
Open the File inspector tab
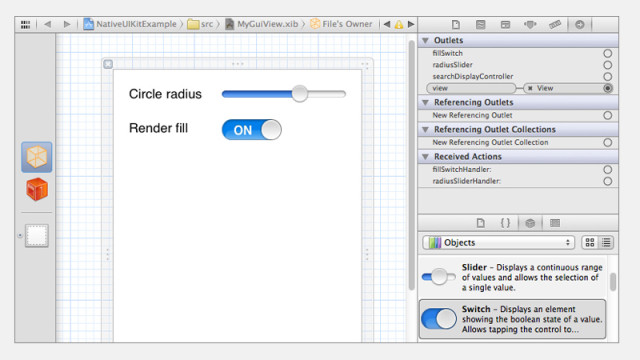(456, 25)
